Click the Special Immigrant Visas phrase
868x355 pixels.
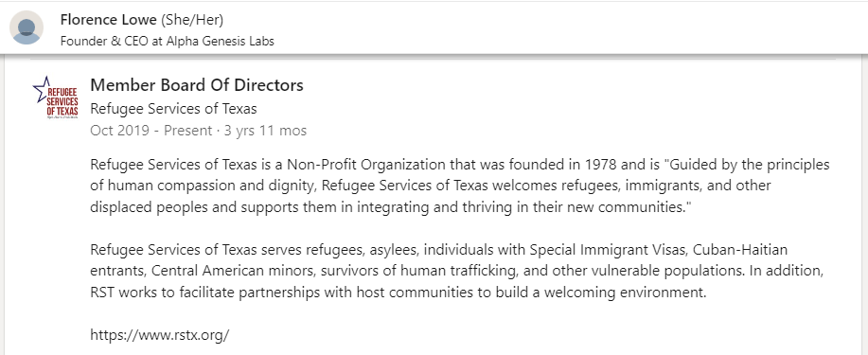click(x=608, y=250)
